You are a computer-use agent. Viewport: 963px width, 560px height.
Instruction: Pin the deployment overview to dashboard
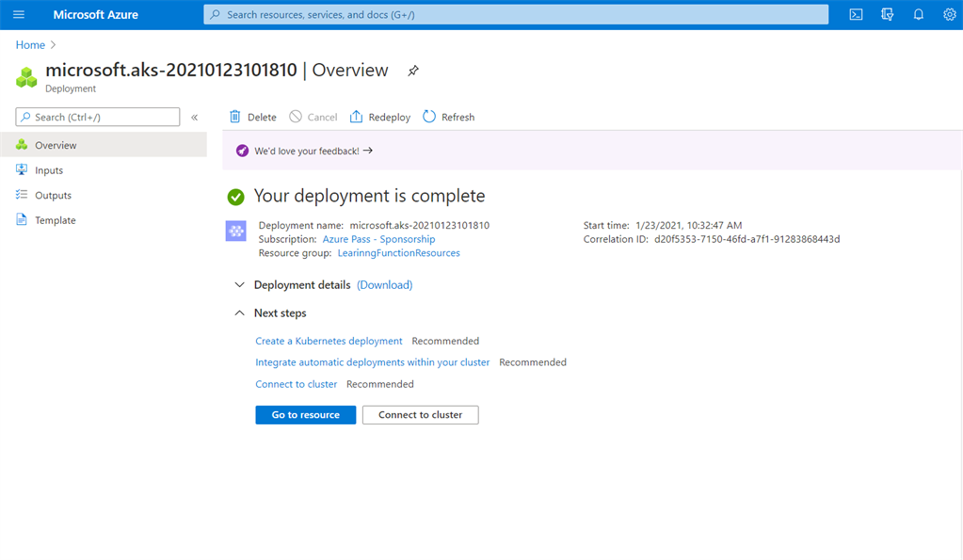click(x=413, y=71)
